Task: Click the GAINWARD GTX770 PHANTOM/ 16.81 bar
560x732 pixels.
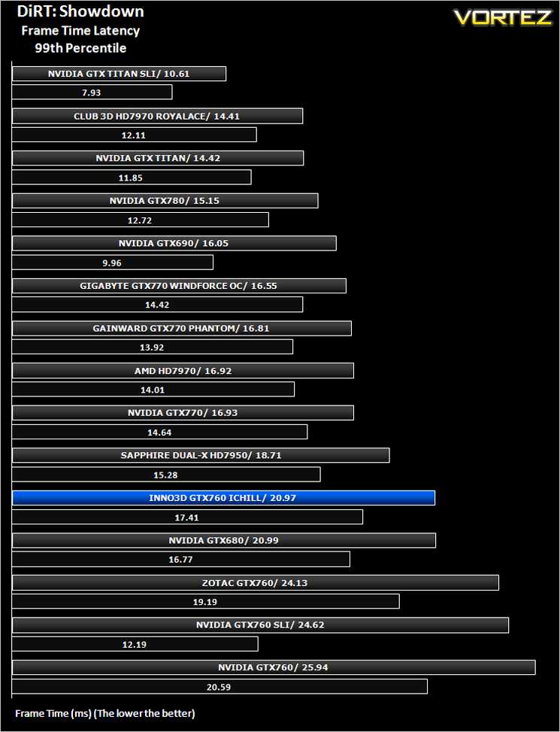Action: (182, 328)
